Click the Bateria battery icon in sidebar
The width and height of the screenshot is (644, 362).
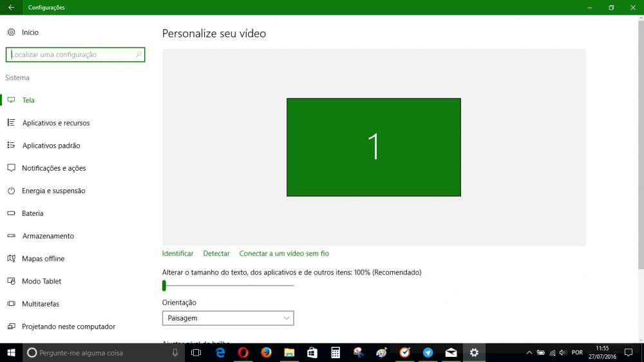coord(11,213)
